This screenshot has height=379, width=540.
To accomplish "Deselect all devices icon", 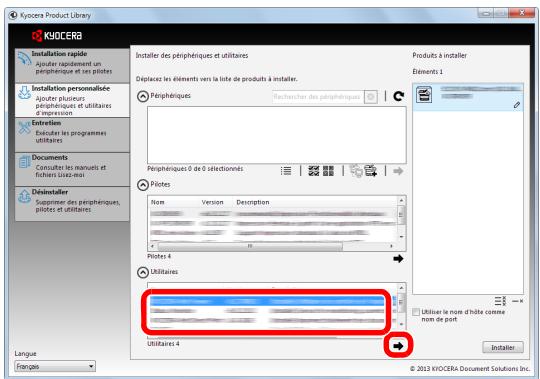I will point(328,171).
